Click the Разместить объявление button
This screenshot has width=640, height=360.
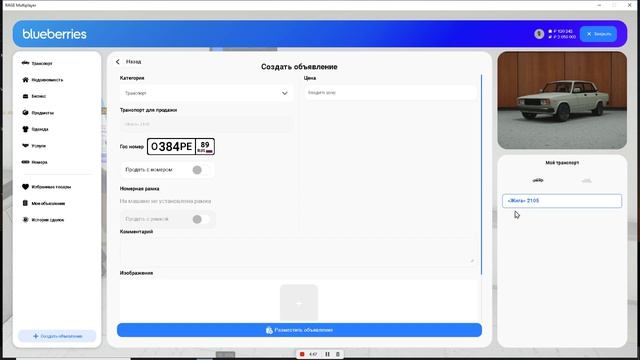299,330
